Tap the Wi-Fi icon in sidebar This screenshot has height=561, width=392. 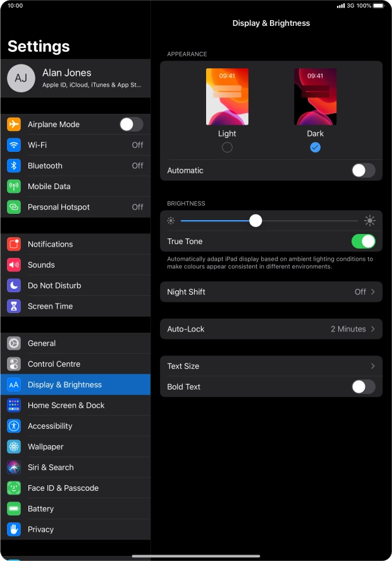(14, 145)
